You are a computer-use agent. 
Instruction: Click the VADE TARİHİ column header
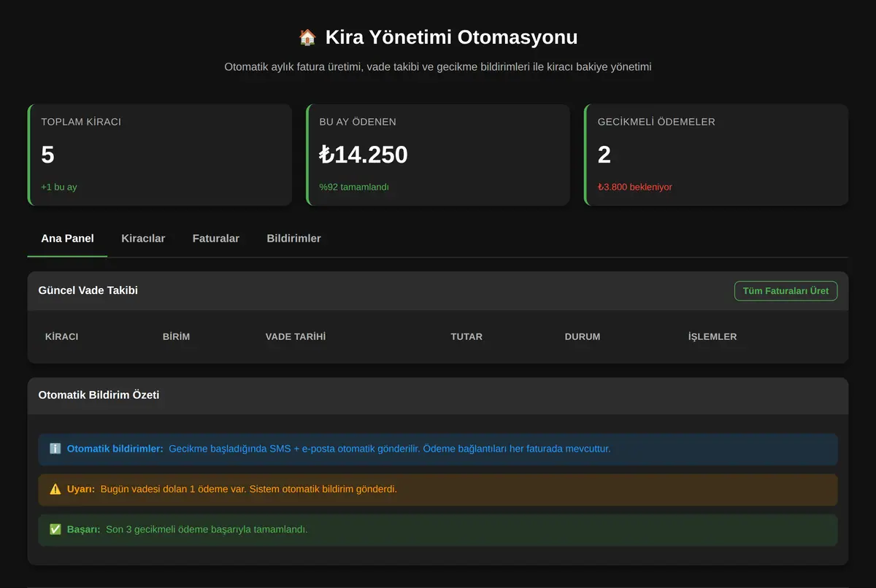pos(296,337)
